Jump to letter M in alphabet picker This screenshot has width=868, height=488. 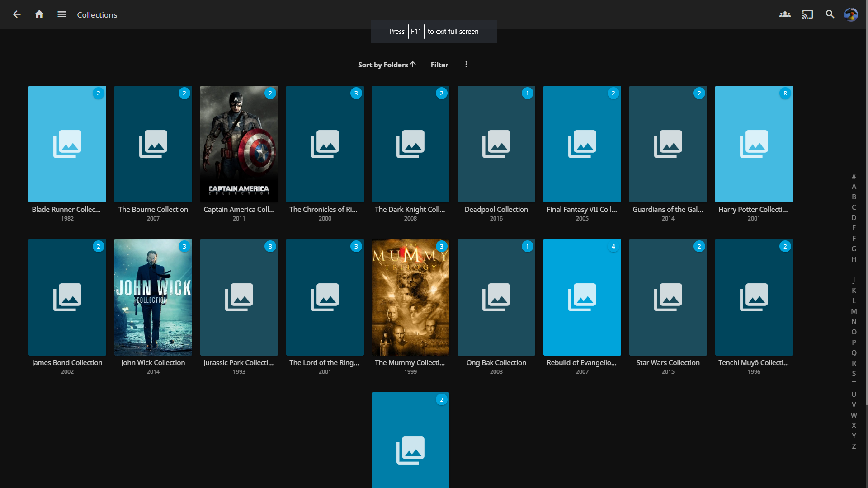tap(854, 311)
